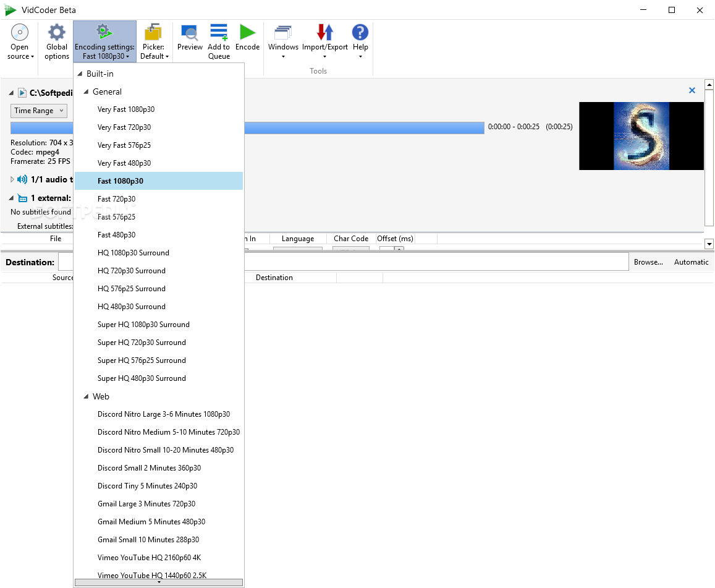
Task: Click the scroll-down arrow at preset list bottom
Action: (159, 582)
